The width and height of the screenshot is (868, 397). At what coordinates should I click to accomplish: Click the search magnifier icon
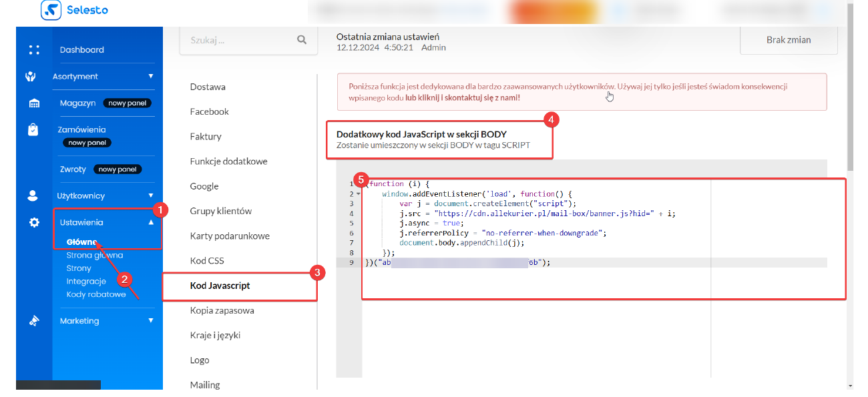tap(302, 40)
